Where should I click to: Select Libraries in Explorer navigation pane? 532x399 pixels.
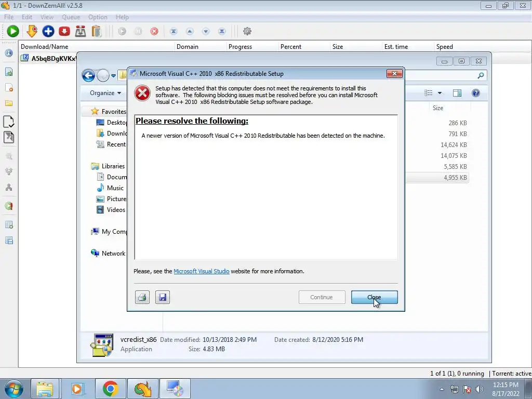click(x=113, y=166)
